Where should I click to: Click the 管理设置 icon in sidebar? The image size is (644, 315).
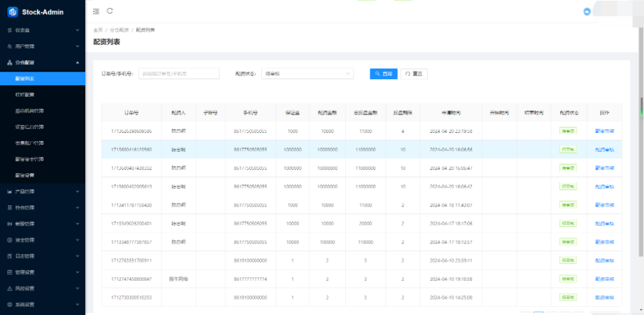tap(10, 272)
